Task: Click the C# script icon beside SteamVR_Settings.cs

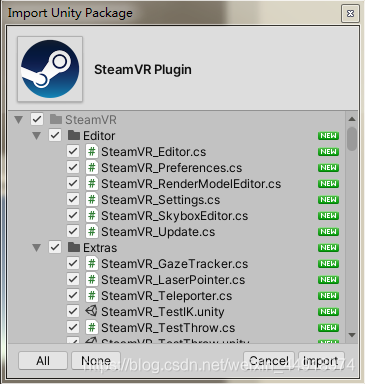Action: [92, 199]
